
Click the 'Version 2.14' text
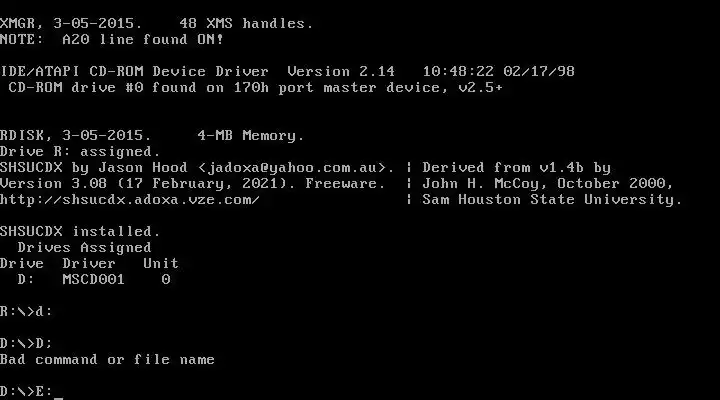(x=341, y=72)
